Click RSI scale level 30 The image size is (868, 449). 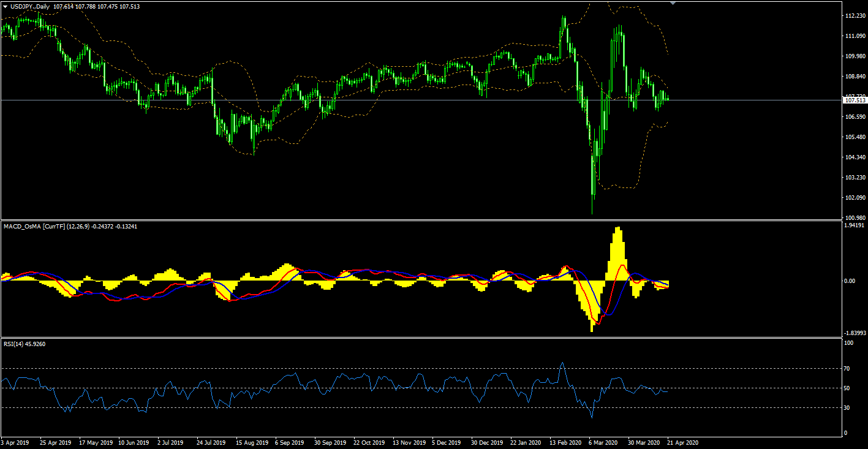[x=848, y=408]
